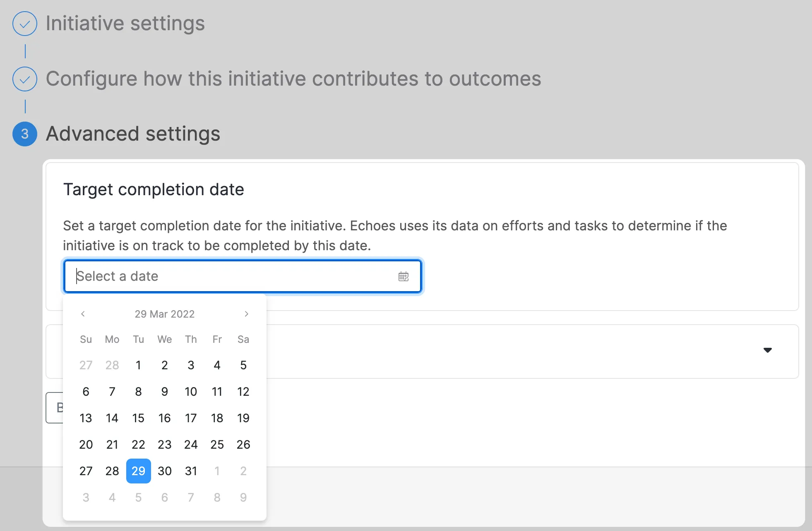Image resolution: width=812 pixels, height=531 pixels.
Task: Click the Initiative settings step checkmark
Action: (x=25, y=24)
